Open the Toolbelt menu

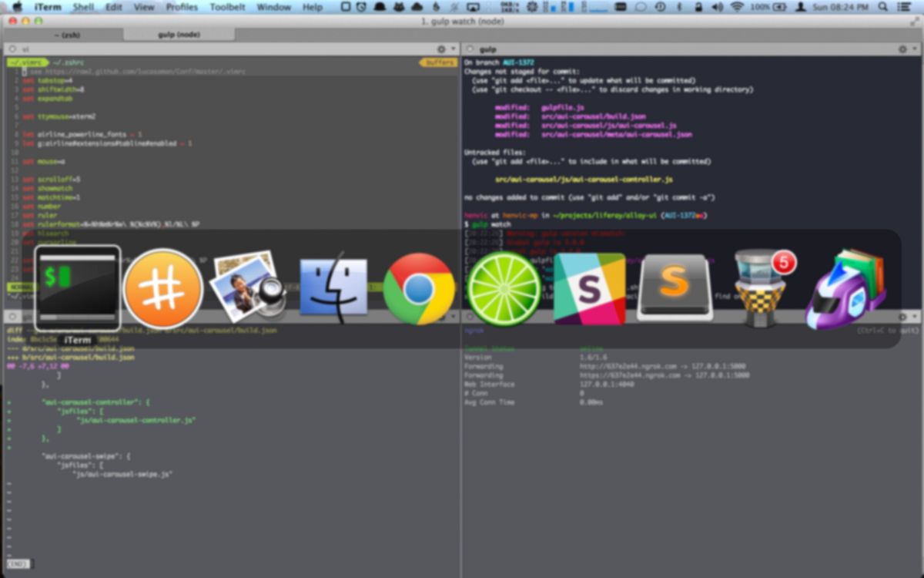tap(227, 7)
